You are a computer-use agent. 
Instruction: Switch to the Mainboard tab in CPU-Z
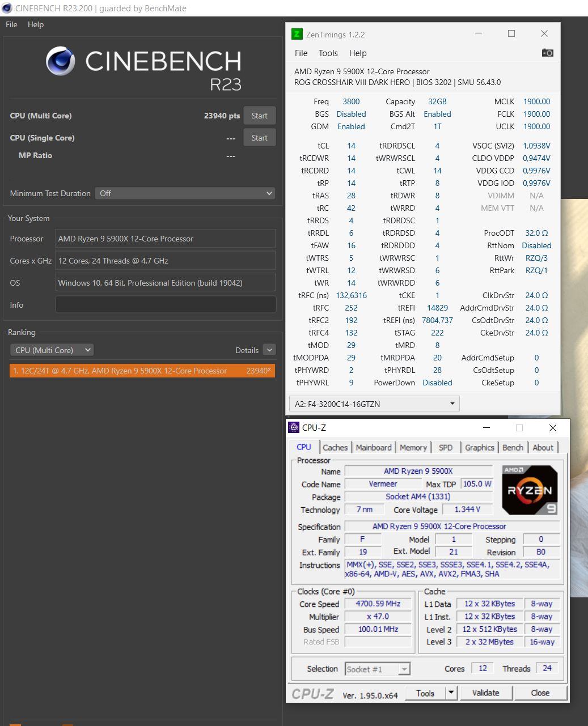[374, 448]
